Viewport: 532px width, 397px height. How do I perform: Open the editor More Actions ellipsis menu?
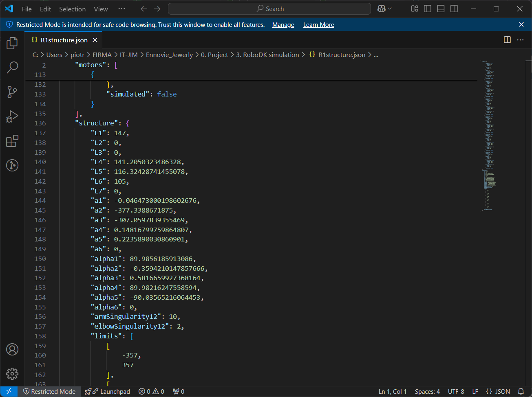(520, 40)
